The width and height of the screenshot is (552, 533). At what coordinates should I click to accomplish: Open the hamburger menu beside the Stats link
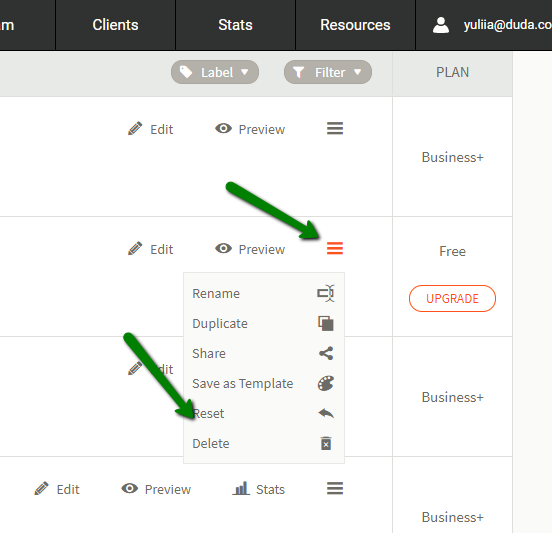335,488
